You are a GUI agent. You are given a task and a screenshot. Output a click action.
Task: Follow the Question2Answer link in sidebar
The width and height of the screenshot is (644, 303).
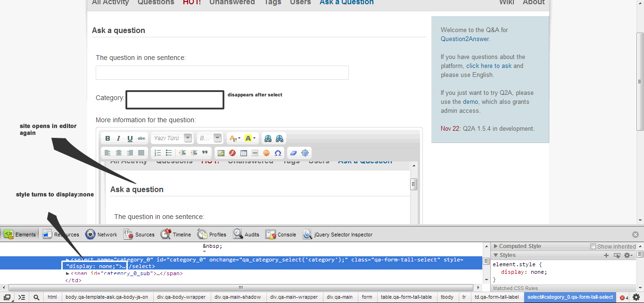click(465, 39)
